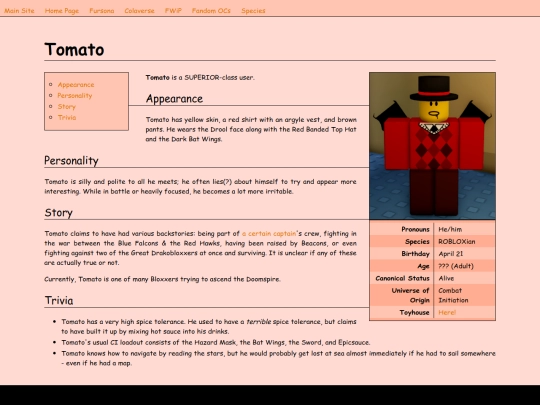Viewport: 540px width, 405px height.
Task: Click the trivia item about CI loadout
Action: point(216,342)
